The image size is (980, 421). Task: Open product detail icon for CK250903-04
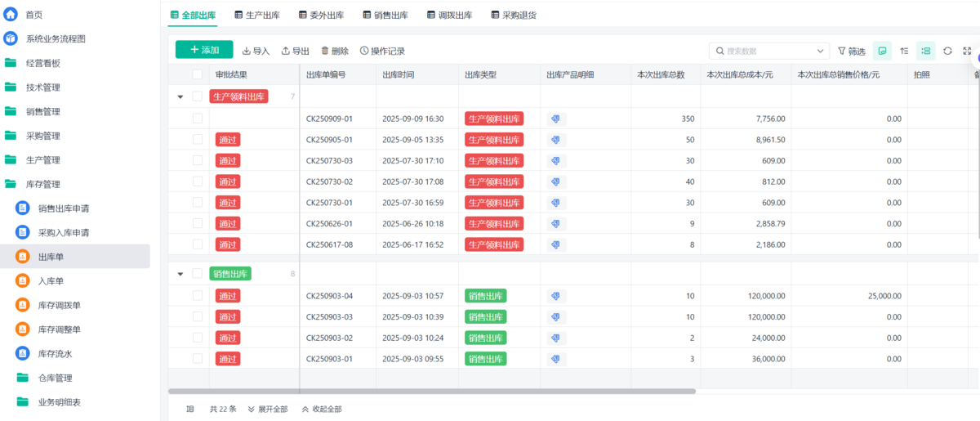click(556, 296)
